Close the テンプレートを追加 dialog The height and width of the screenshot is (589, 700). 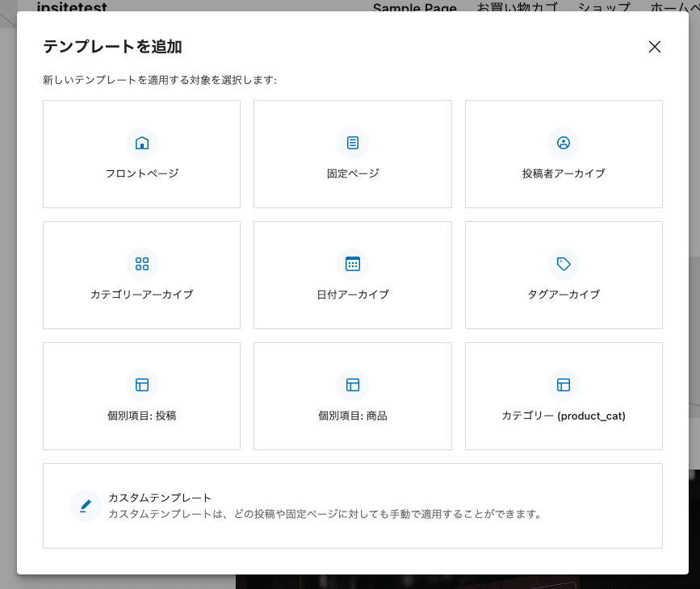654,47
